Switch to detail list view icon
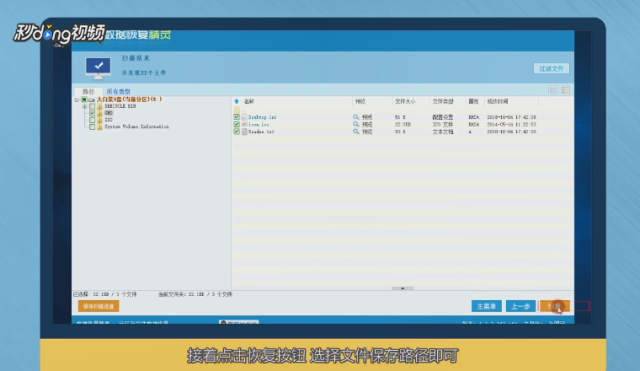640x371 pixels. click(565, 90)
